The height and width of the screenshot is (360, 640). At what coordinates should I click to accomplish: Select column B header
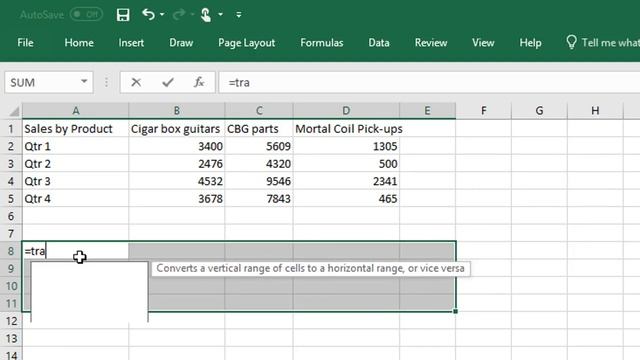pyautogui.click(x=176, y=111)
